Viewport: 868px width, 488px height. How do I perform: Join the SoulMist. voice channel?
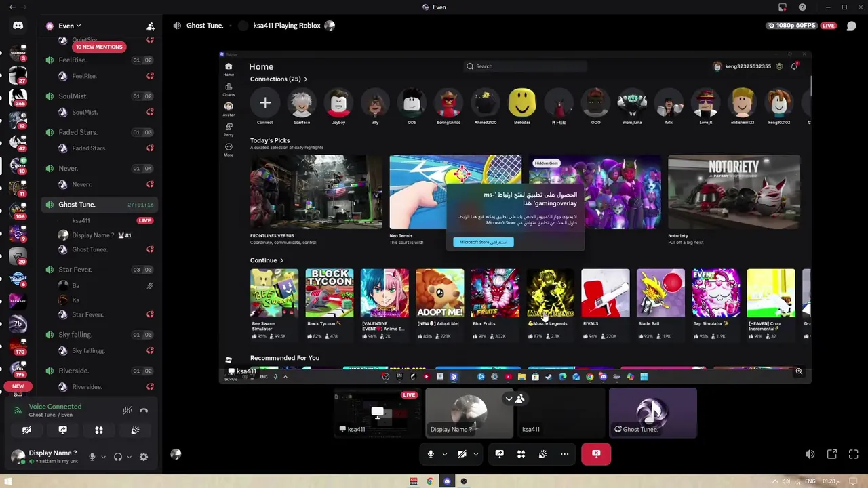coord(99,96)
